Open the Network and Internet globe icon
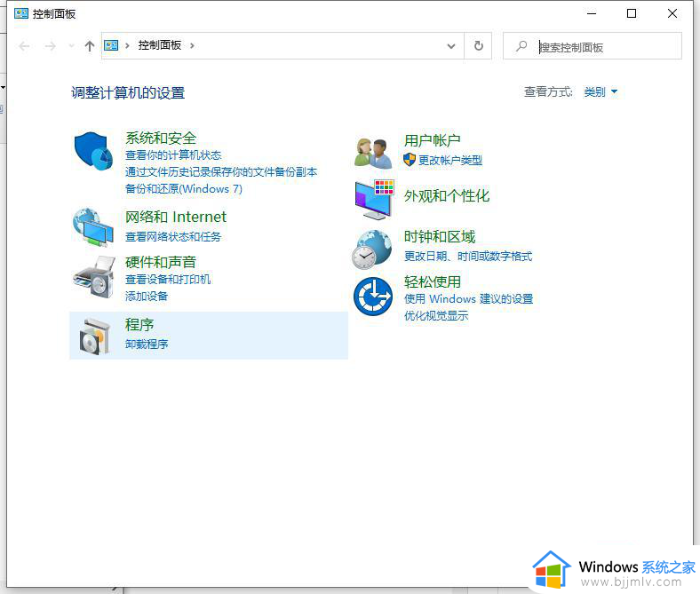Image resolution: width=700 pixels, height=594 pixels. coord(93,227)
